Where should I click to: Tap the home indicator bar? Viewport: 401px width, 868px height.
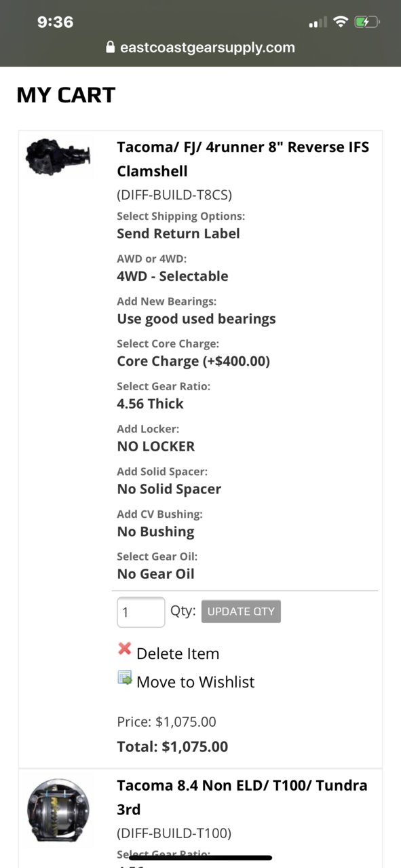(x=200, y=858)
